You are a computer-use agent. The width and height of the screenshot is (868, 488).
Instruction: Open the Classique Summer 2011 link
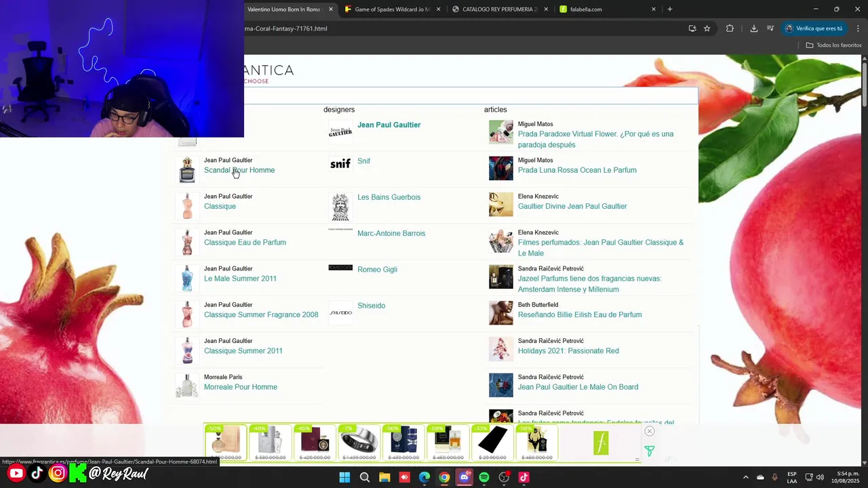pos(243,351)
